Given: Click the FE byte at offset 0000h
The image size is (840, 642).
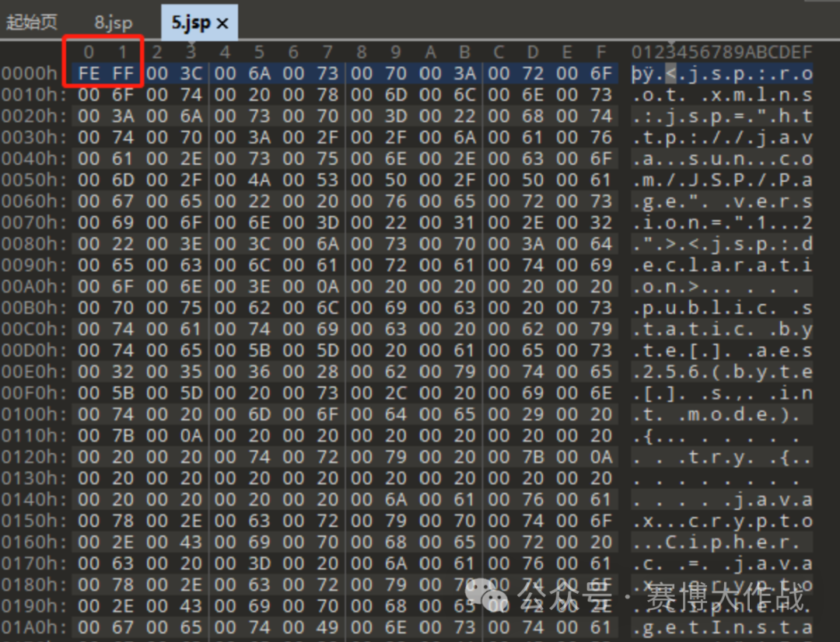Looking at the screenshot, I should [89, 73].
